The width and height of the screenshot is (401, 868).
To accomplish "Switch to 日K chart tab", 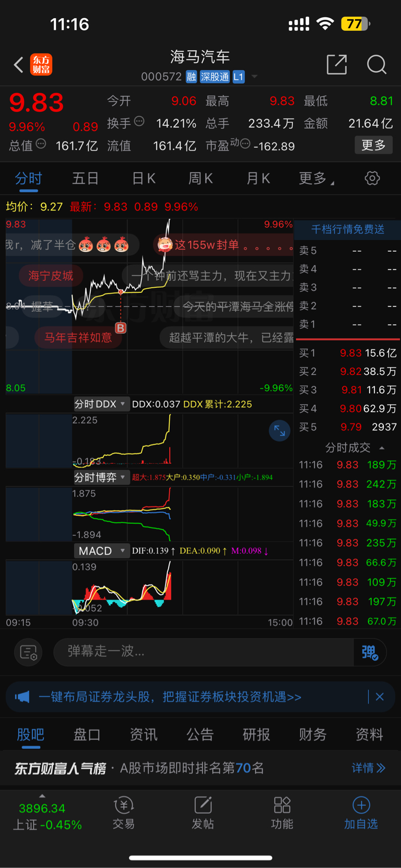I will tap(144, 179).
